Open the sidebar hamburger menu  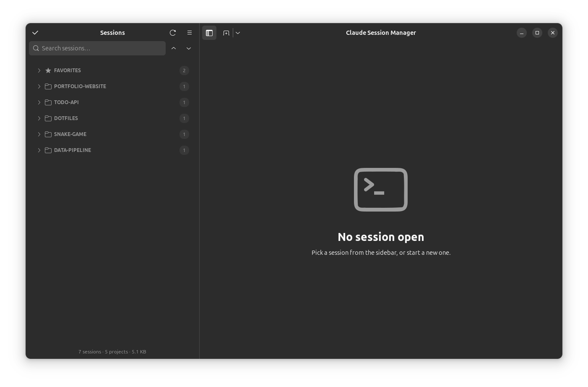click(x=190, y=33)
